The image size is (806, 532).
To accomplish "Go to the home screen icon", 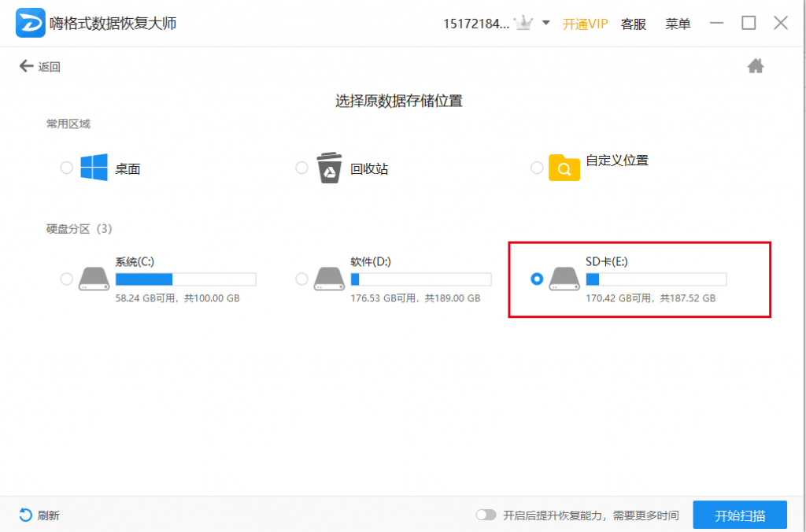I will (755, 66).
